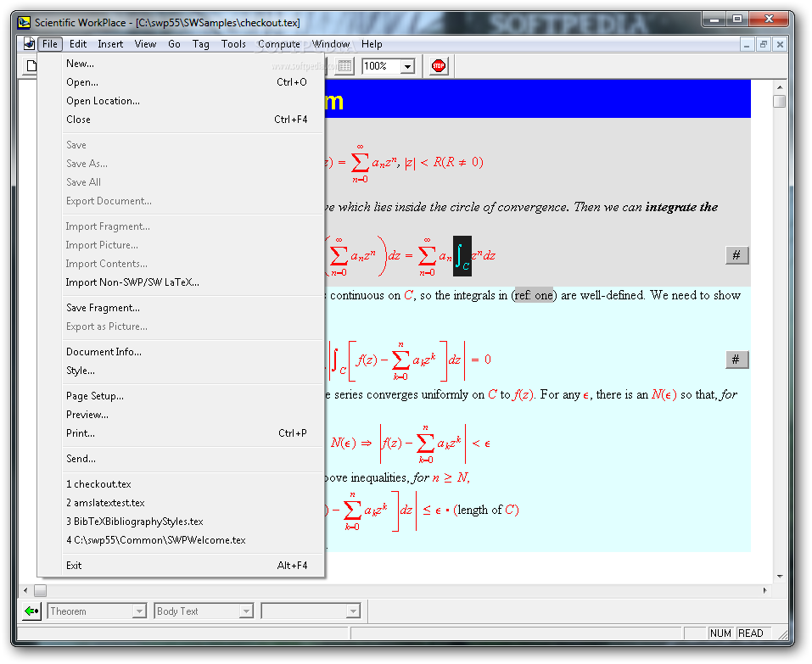812x664 pixels.
Task: Close the inner document window
Action: pos(780,45)
